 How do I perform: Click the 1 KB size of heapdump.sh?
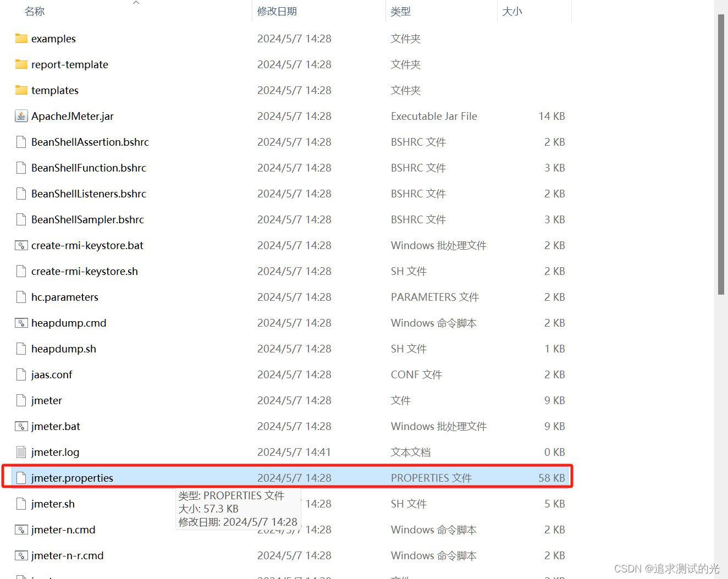pos(554,349)
